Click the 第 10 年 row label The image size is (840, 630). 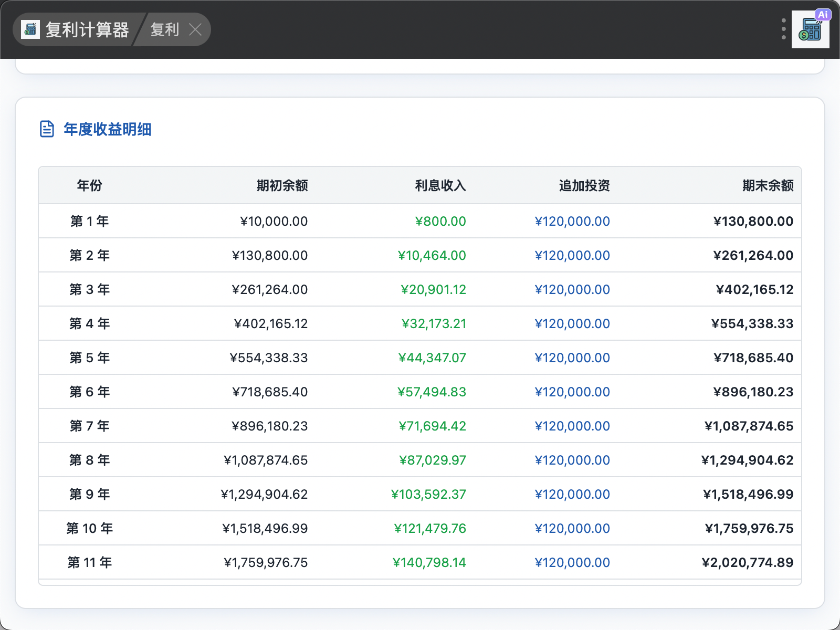pyautogui.click(x=89, y=528)
